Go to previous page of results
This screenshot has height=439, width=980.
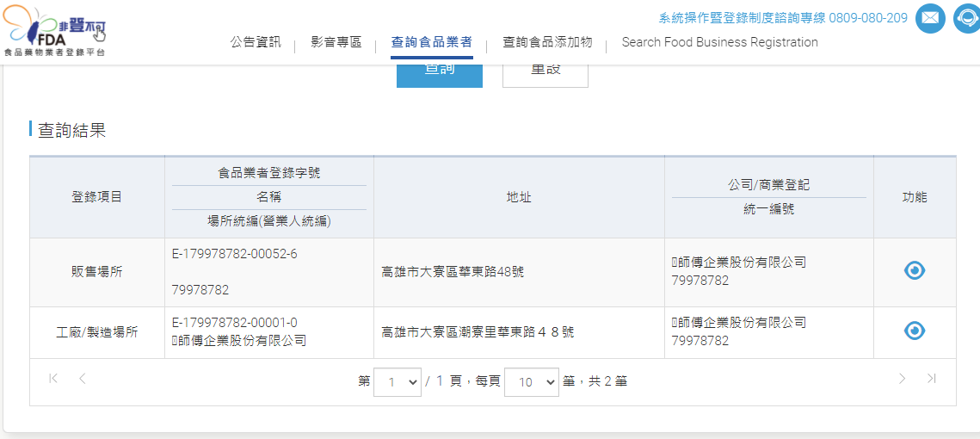coord(83,378)
